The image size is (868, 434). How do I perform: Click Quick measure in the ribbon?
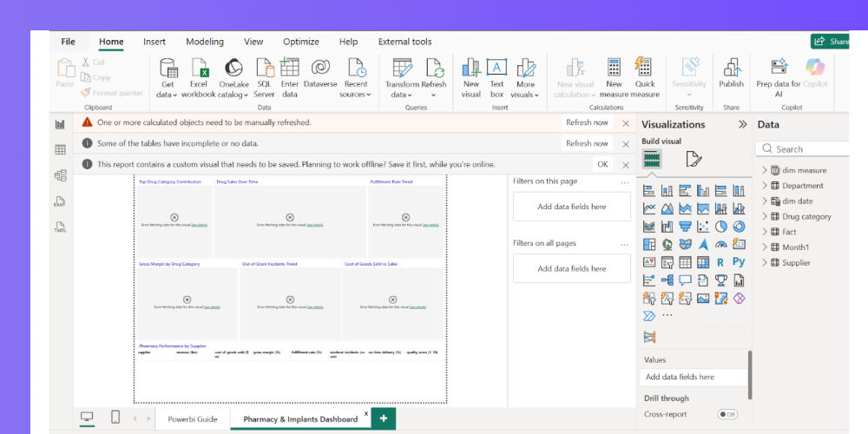point(645,78)
